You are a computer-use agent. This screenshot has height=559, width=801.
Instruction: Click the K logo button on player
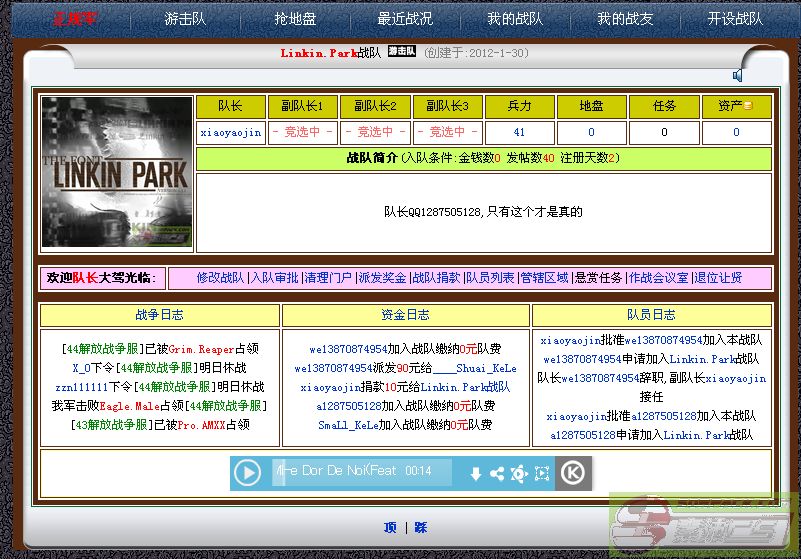tap(572, 473)
